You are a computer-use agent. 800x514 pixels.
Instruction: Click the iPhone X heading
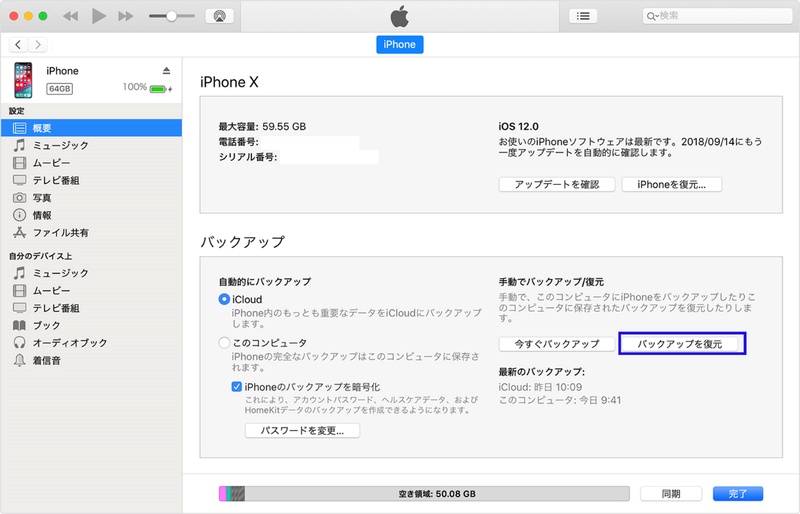(229, 82)
